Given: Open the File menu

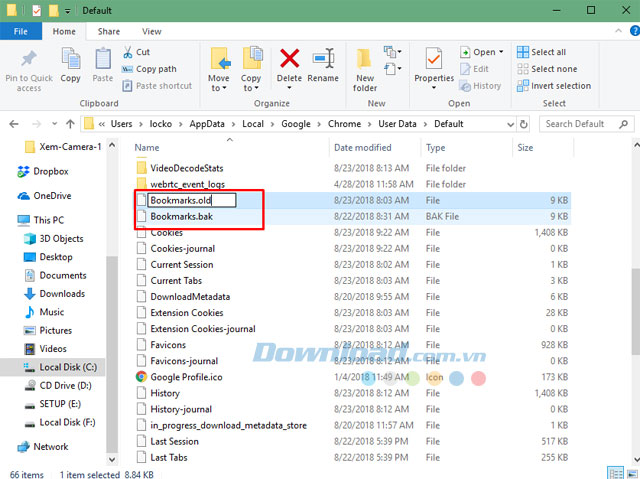Looking at the screenshot, I should click(x=20, y=32).
